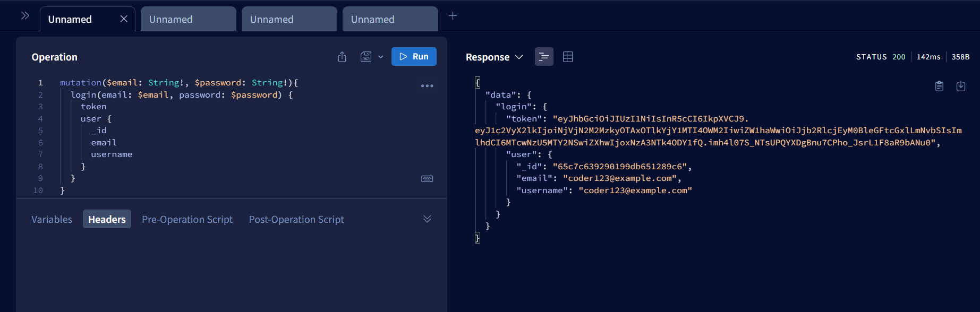
Task: Expand sidebar with double chevron icon
Action: coord(25,16)
